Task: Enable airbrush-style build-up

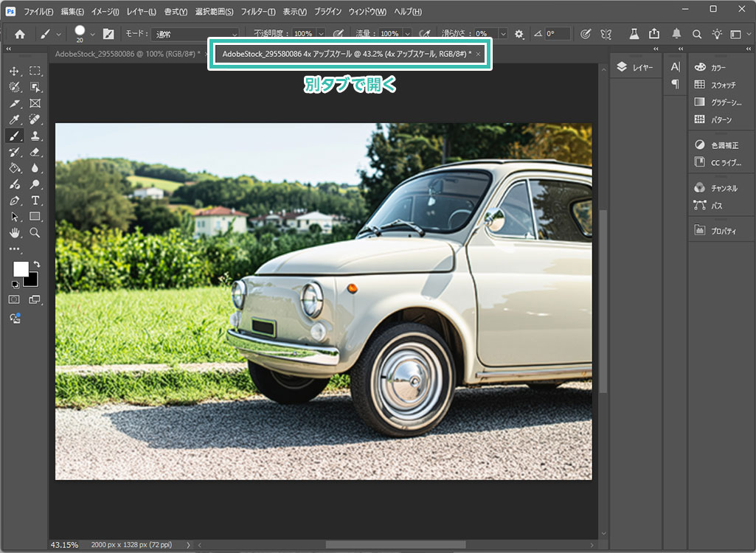Action: (x=425, y=34)
